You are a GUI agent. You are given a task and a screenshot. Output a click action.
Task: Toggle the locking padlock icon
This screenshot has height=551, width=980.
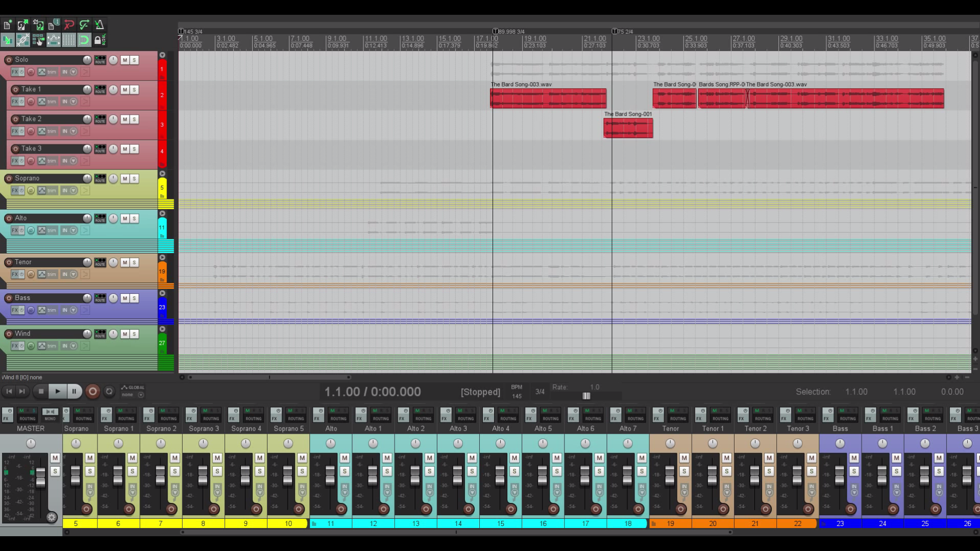(x=100, y=40)
